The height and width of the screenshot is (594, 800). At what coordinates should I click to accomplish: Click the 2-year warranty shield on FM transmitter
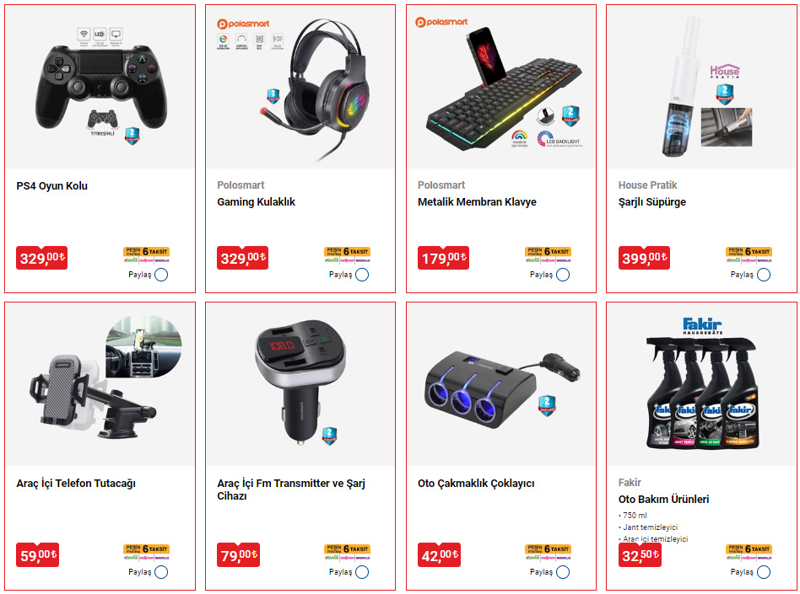(330, 436)
